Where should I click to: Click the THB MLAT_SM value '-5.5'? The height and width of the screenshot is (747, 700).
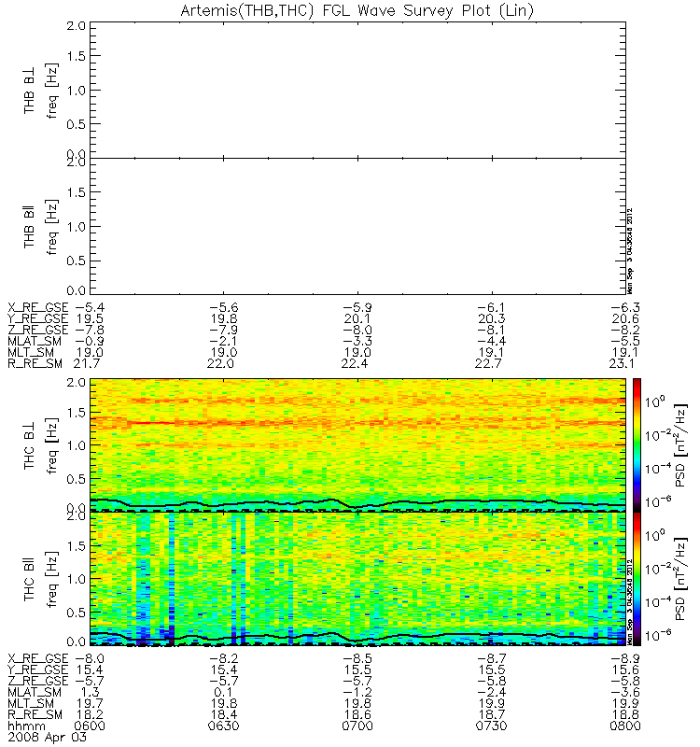point(625,341)
